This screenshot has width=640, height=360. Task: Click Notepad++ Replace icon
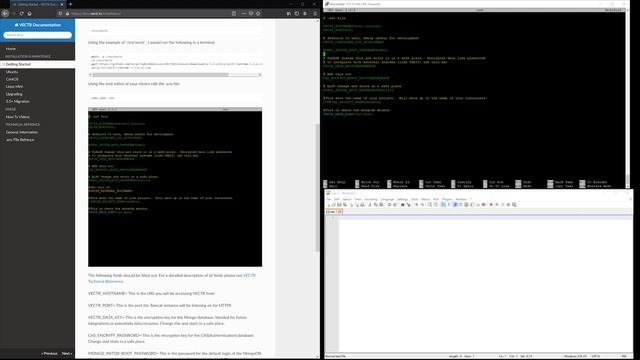coord(409,204)
